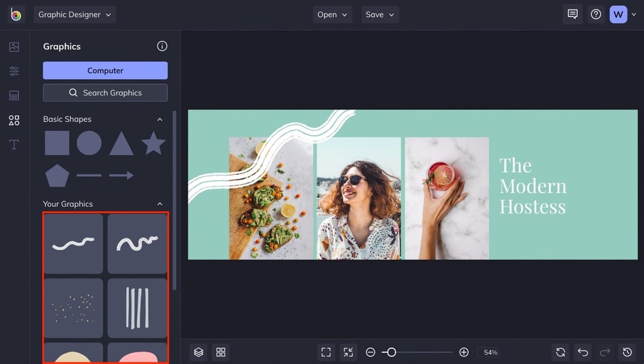Image resolution: width=644 pixels, height=364 pixels.
Task: Open the feedback chat icon
Action: (x=572, y=14)
